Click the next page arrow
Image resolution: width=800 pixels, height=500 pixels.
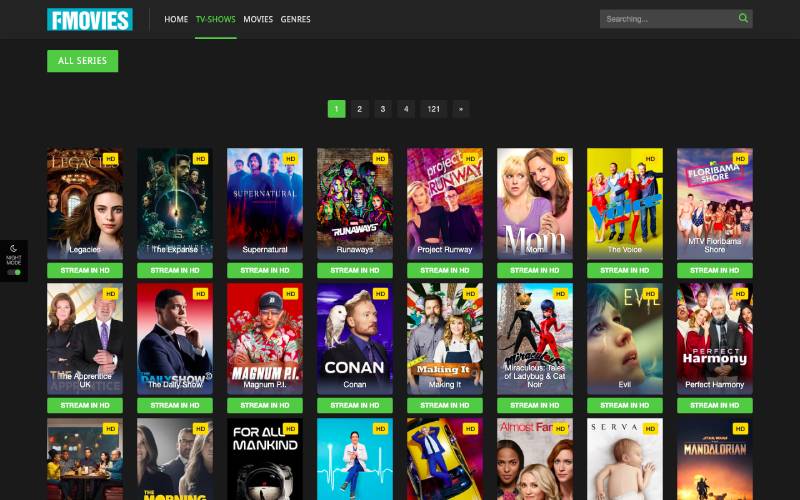click(461, 109)
